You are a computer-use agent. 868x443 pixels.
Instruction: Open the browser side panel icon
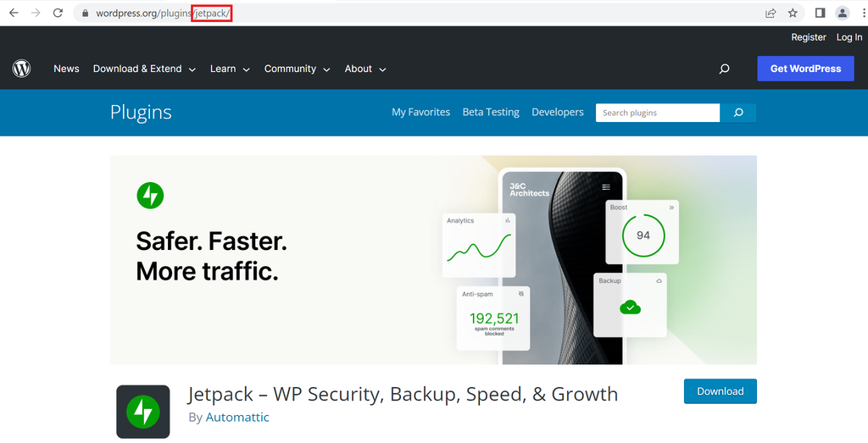820,13
